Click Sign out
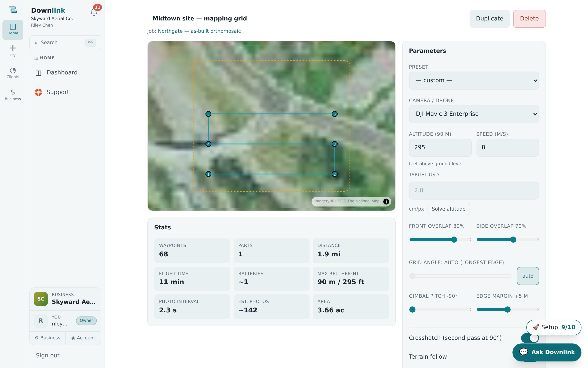This screenshot has height=368, width=588. [x=48, y=355]
